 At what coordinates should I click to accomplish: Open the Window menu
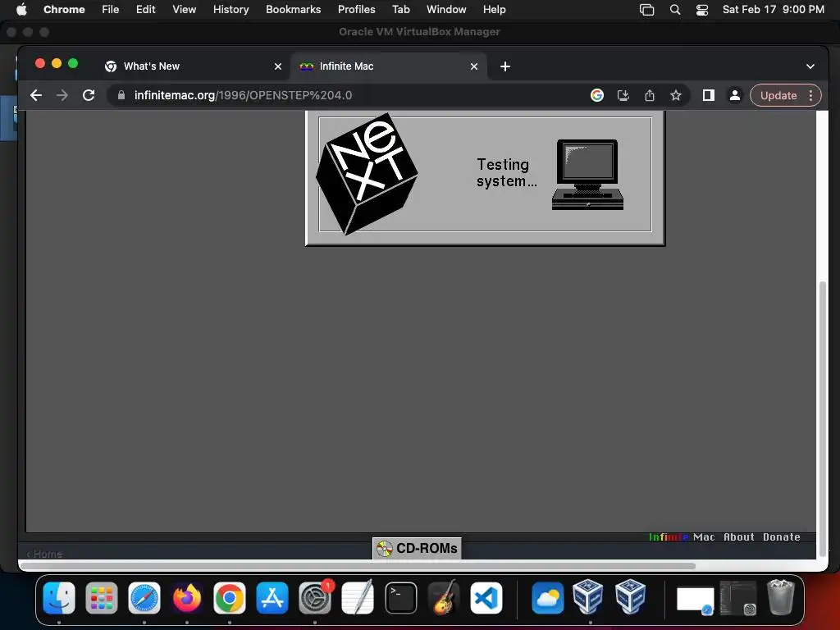(446, 9)
